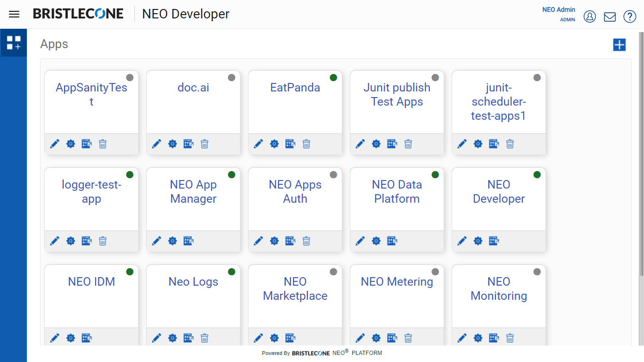This screenshot has width=644, height=362.
Task: Open the Neo Logs app title
Action: [193, 282]
